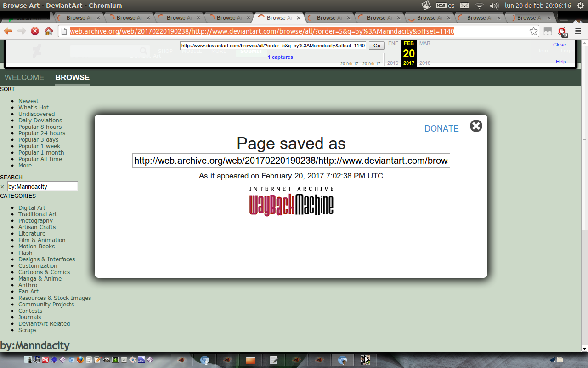Sort by What's Hot
The width and height of the screenshot is (588, 368).
coord(34,108)
